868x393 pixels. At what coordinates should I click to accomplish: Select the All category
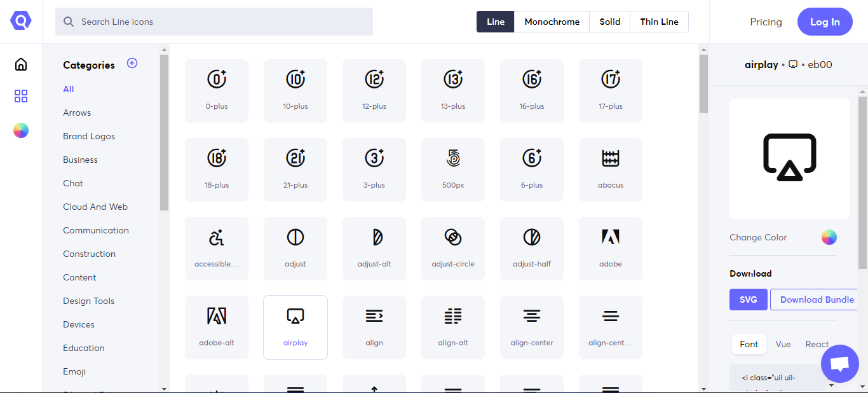click(69, 89)
